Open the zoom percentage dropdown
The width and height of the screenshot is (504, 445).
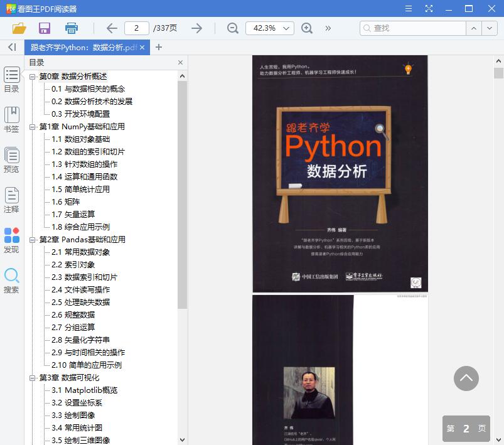tap(285, 28)
